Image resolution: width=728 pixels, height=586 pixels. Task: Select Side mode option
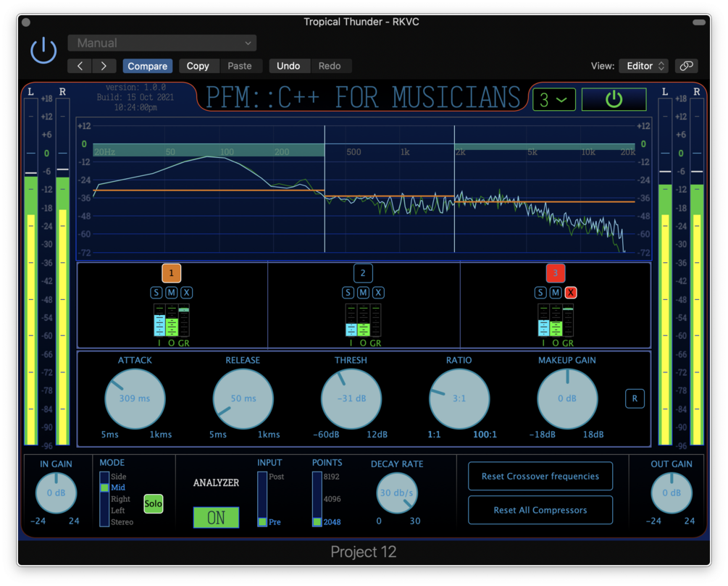[118, 477]
